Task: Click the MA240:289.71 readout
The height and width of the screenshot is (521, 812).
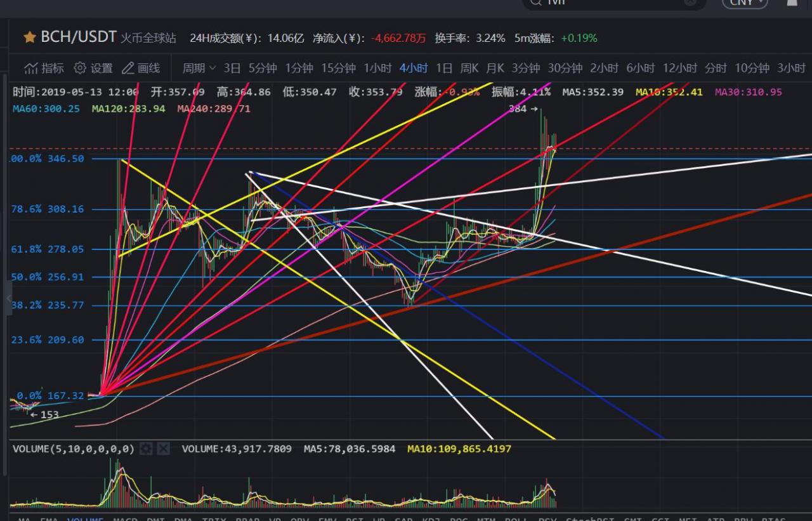Action: click(x=214, y=109)
